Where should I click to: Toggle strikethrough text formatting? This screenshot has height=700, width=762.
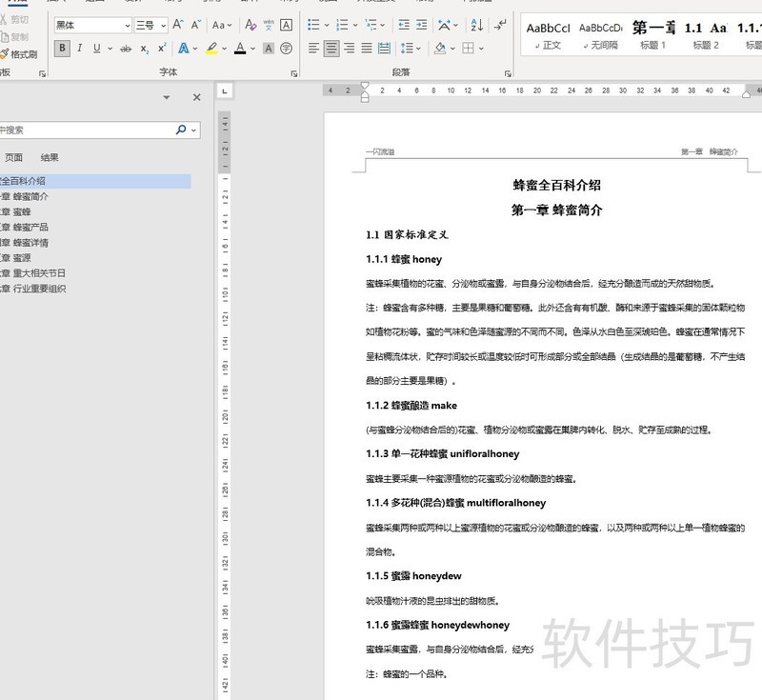point(126,48)
